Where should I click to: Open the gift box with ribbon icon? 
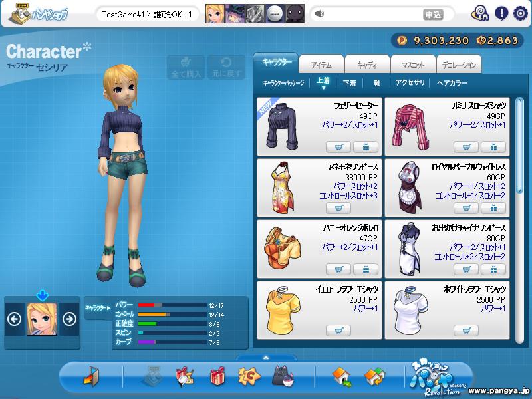click(185, 376)
